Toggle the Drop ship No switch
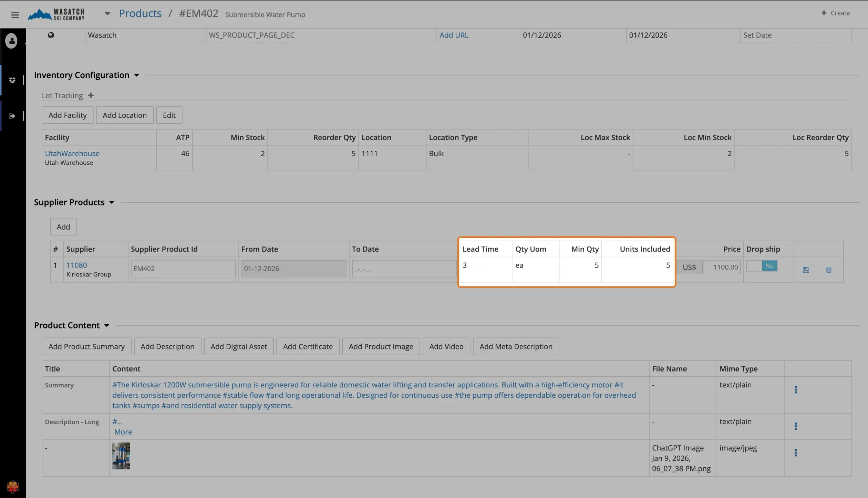Screen dimensions: 868x498 click(762, 266)
